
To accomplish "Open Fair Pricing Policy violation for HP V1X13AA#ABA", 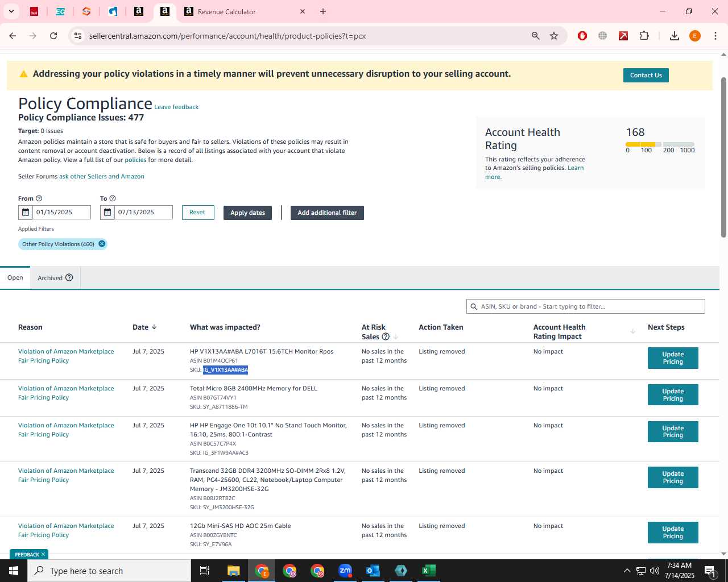I will [x=66, y=356].
